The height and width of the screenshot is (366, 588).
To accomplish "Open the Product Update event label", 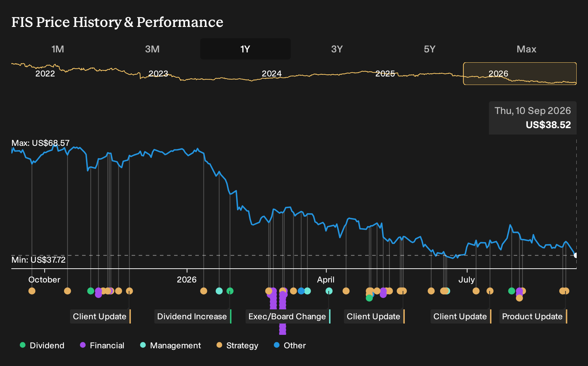I will coord(533,316).
